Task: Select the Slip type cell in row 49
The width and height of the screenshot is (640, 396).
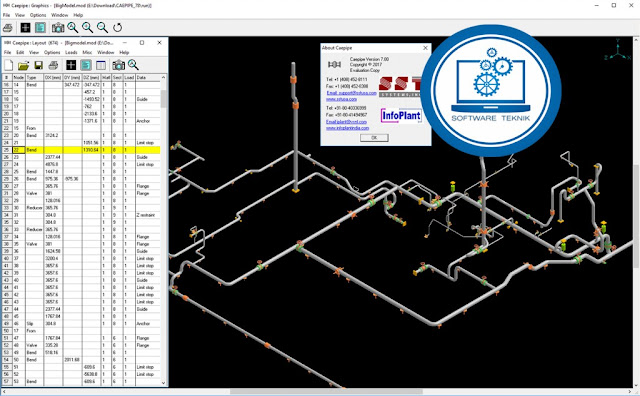Action: pyautogui.click(x=35, y=324)
